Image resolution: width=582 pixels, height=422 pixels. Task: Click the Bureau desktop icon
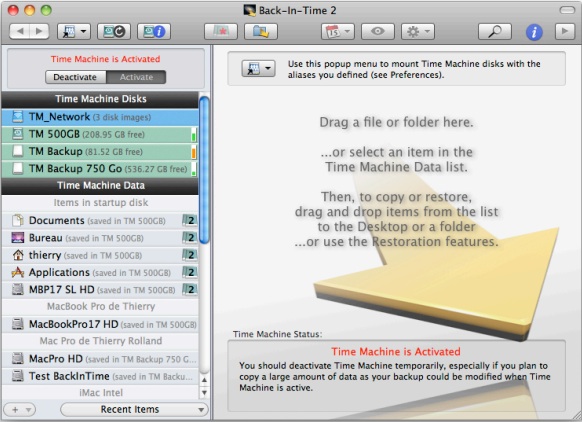pyautogui.click(x=17, y=238)
